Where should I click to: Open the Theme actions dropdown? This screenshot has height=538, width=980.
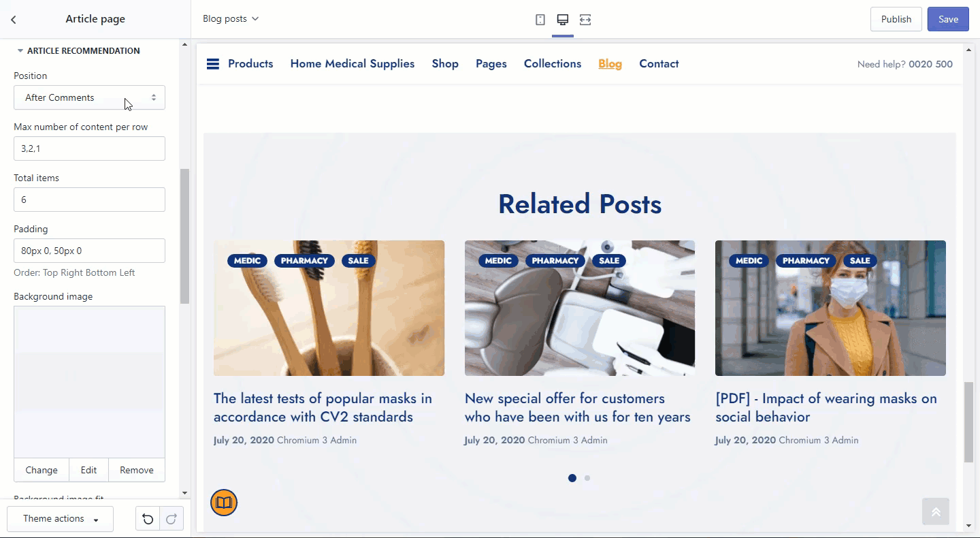click(x=60, y=519)
